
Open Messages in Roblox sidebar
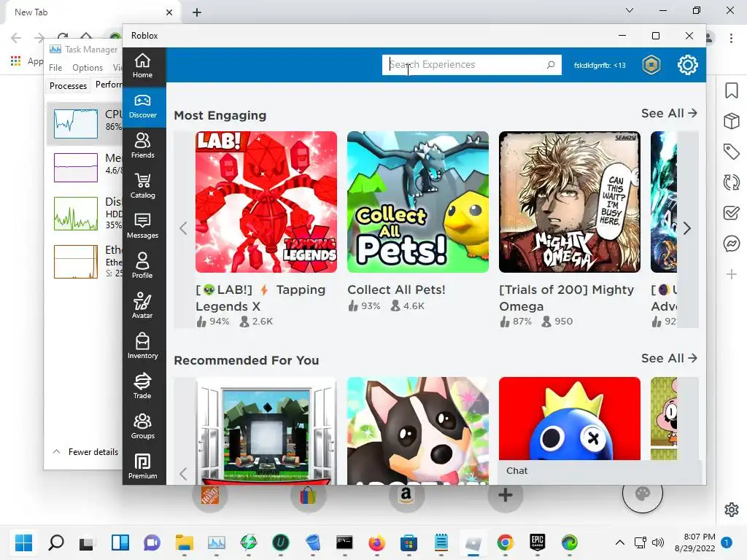click(142, 227)
